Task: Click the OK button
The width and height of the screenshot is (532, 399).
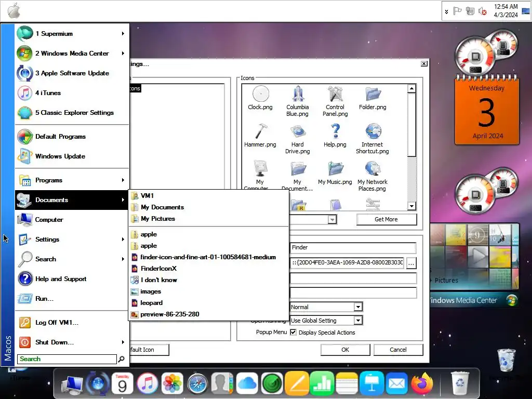Action: coord(345,350)
